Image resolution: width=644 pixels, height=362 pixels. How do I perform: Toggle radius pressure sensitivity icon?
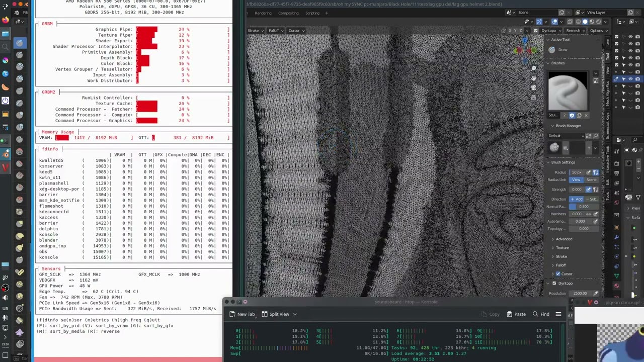tap(589, 172)
